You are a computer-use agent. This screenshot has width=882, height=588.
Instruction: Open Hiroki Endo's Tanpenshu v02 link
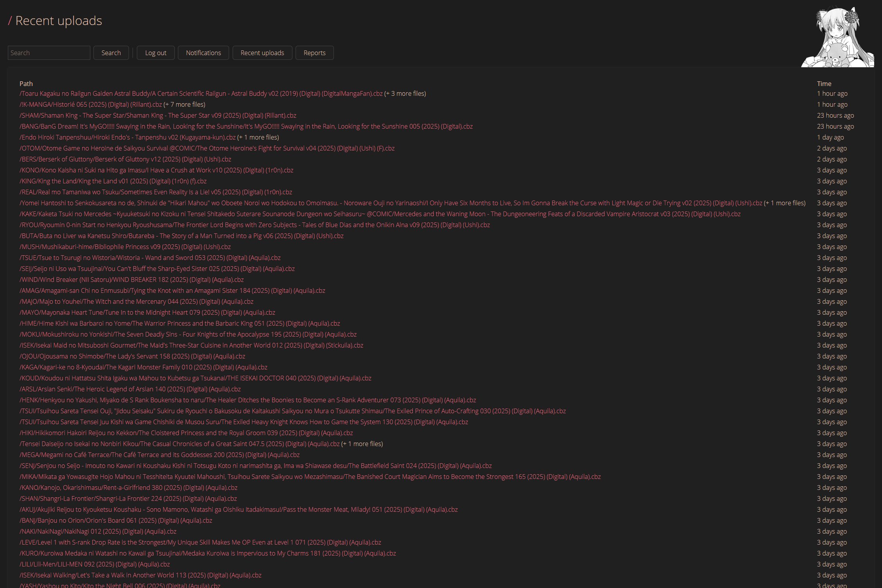click(x=127, y=137)
